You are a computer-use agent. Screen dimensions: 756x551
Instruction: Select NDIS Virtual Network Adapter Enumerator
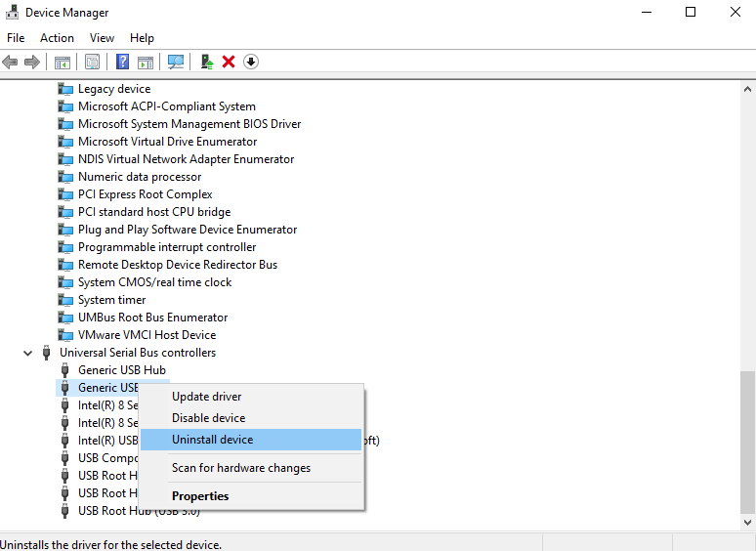click(x=187, y=159)
